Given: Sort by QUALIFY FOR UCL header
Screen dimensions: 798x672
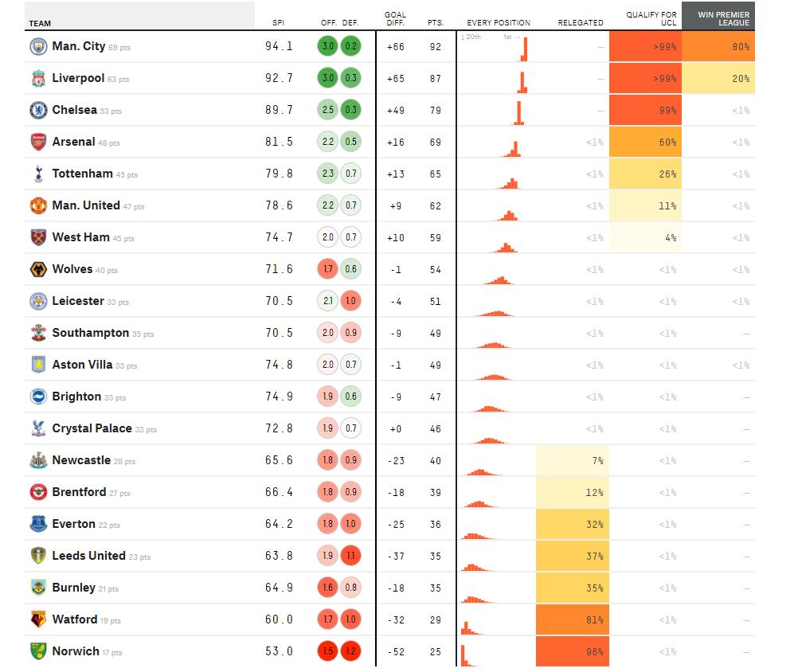Looking at the screenshot, I should [x=651, y=19].
